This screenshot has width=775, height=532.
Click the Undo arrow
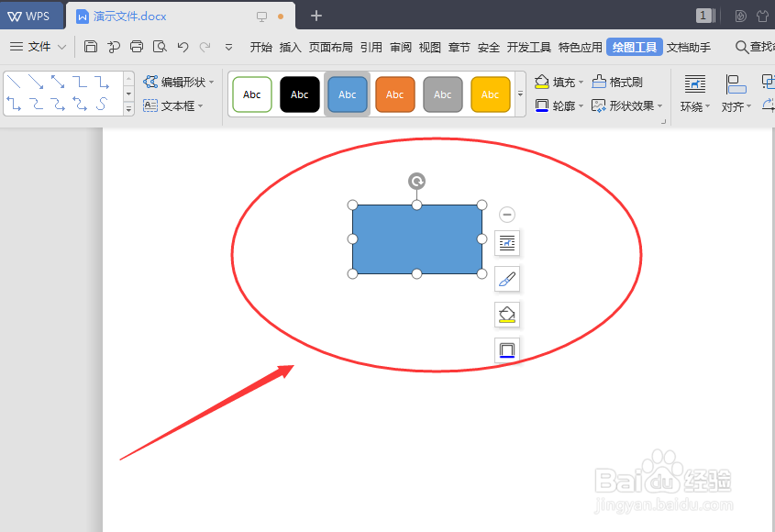[183, 47]
